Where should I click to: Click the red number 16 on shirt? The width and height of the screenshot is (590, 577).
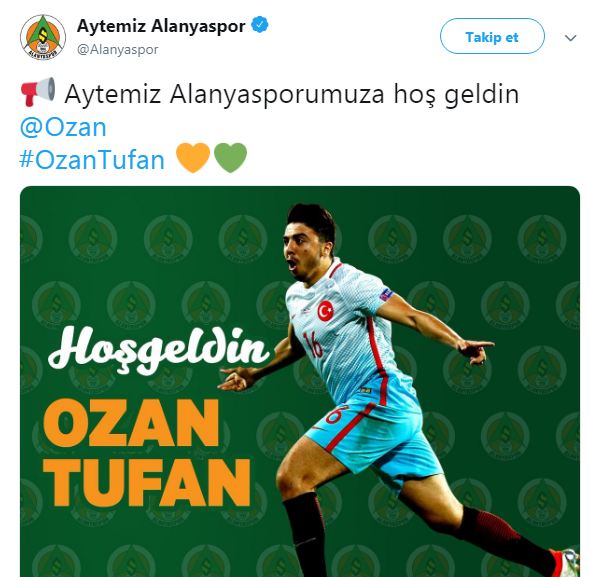pos(313,344)
